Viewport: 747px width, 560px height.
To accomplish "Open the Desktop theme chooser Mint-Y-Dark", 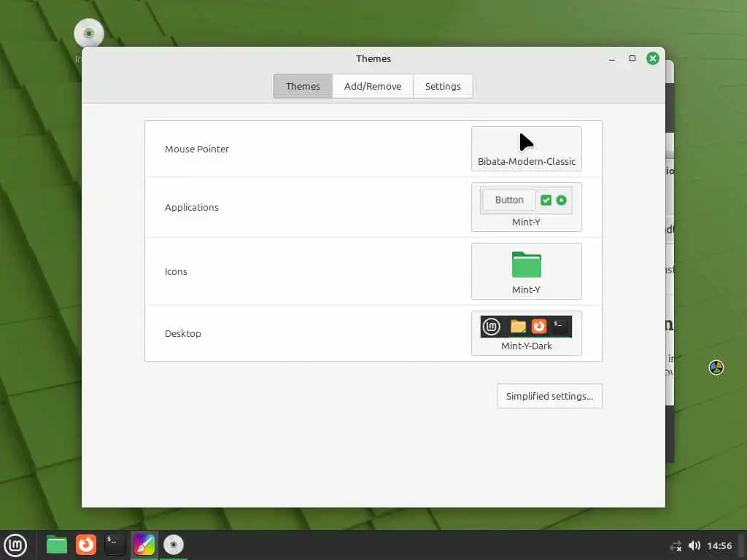I will click(527, 333).
